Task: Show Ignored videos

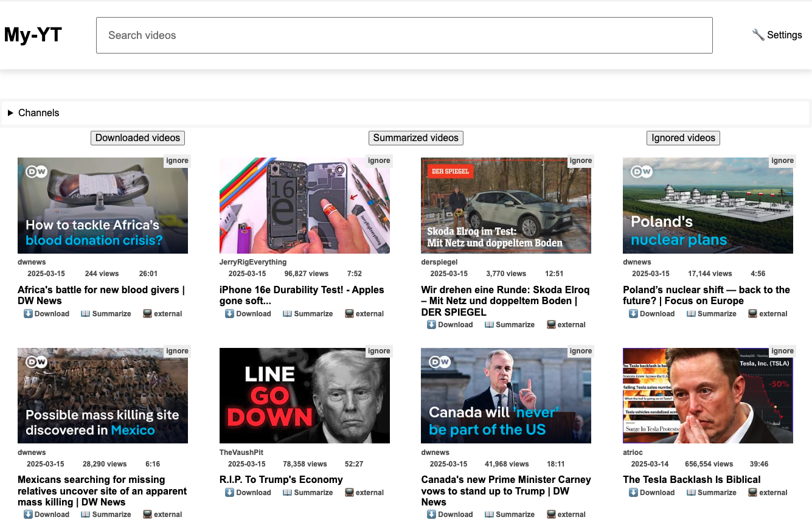Action: [x=683, y=138]
